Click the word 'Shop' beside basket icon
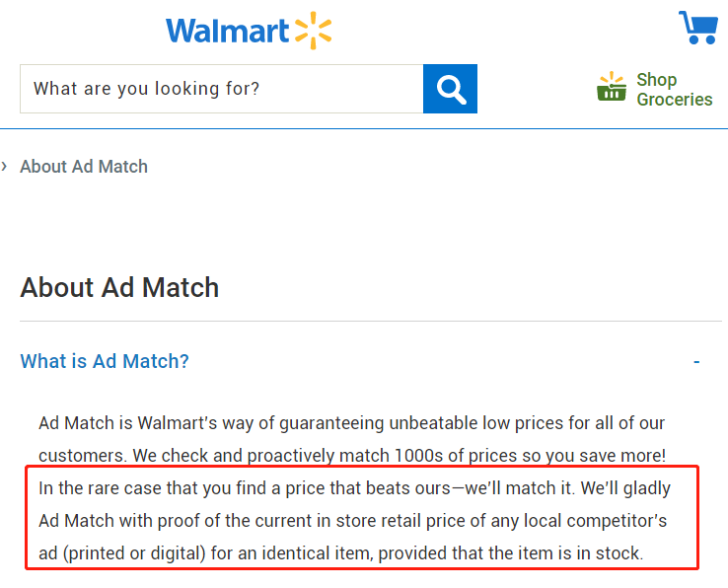Viewport: 728px width, 588px height. pos(657,80)
